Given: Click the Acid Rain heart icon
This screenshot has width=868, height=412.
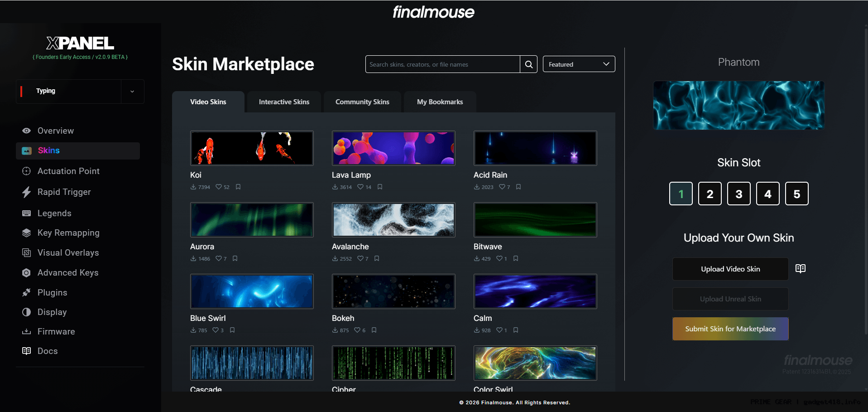Looking at the screenshot, I should coord(502,187).
